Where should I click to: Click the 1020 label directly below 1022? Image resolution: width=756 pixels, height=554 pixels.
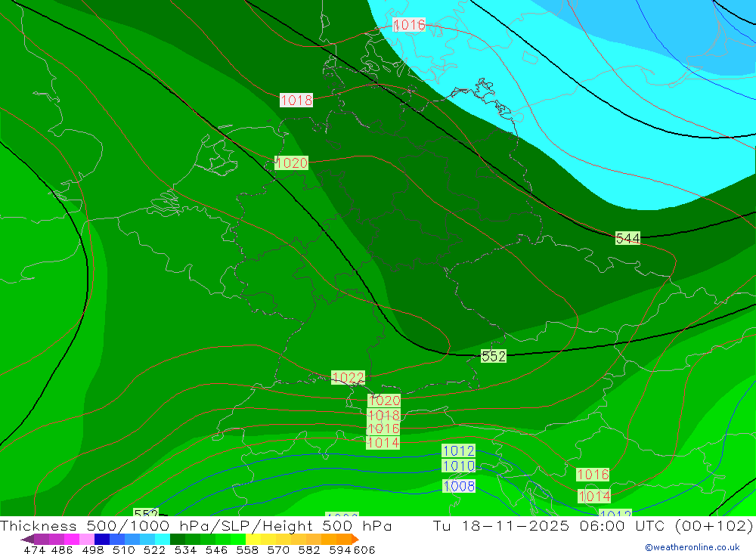click(x=384, y=400)
